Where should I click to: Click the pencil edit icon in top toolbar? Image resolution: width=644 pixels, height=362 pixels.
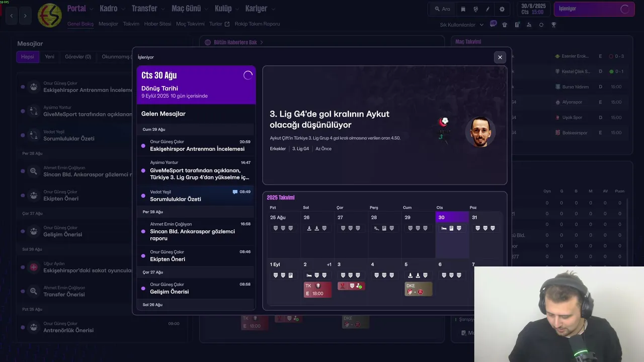(488, 9)
